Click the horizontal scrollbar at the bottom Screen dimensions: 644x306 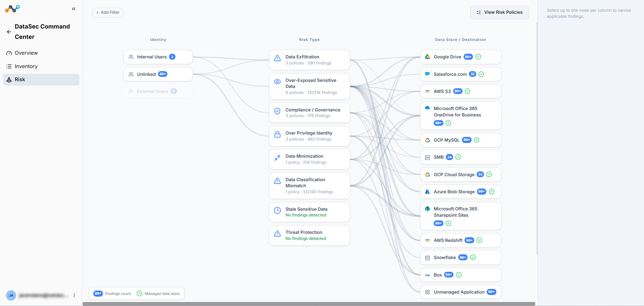click(x=309, y=304)
